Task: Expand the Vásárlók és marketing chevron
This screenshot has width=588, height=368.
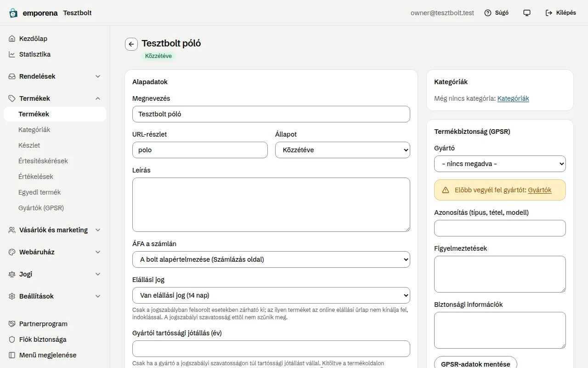Action: coord(98,230)
